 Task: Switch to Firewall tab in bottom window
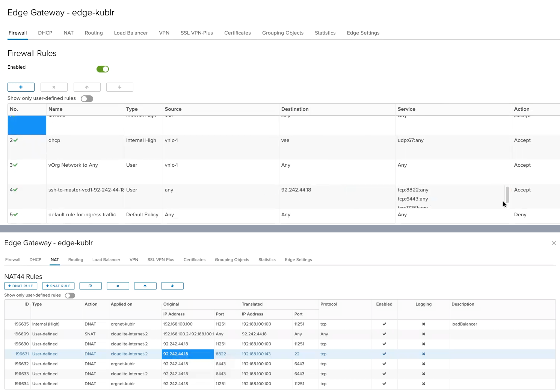point(13,260)
